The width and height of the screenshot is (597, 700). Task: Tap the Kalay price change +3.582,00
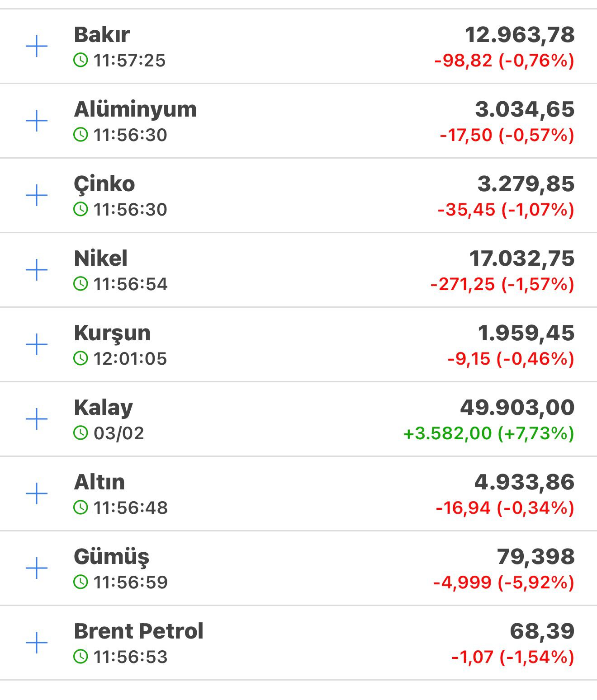447,433
